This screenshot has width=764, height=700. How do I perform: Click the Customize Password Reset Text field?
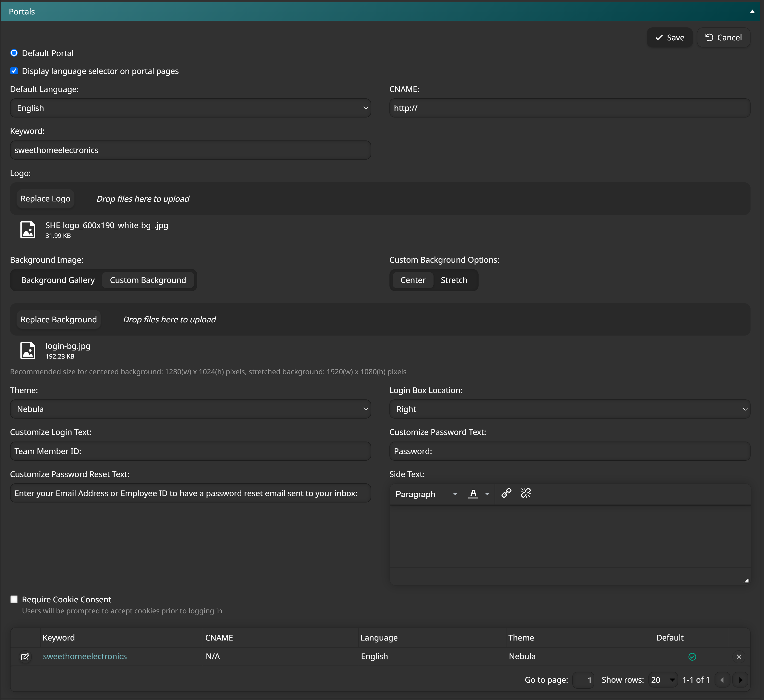click(190, 493)
